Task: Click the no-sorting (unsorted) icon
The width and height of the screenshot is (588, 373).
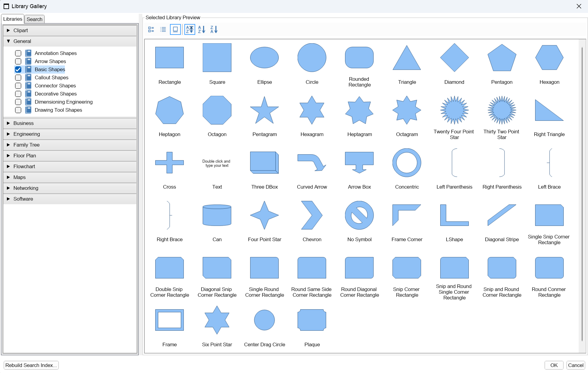Action: [x=189, y=29]
